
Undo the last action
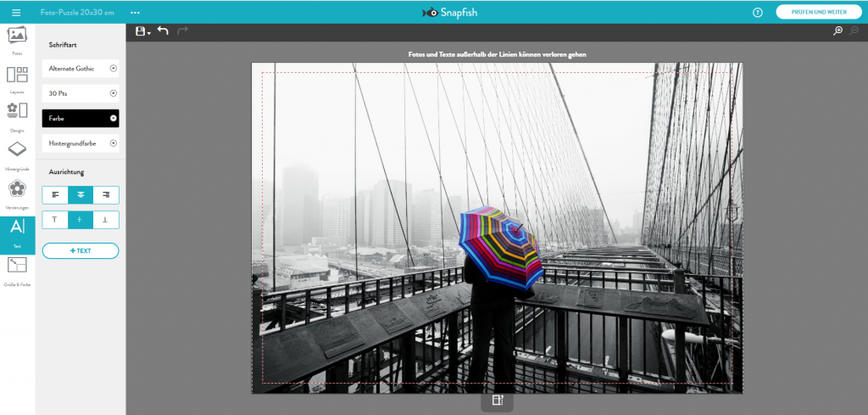pos(163,31)
